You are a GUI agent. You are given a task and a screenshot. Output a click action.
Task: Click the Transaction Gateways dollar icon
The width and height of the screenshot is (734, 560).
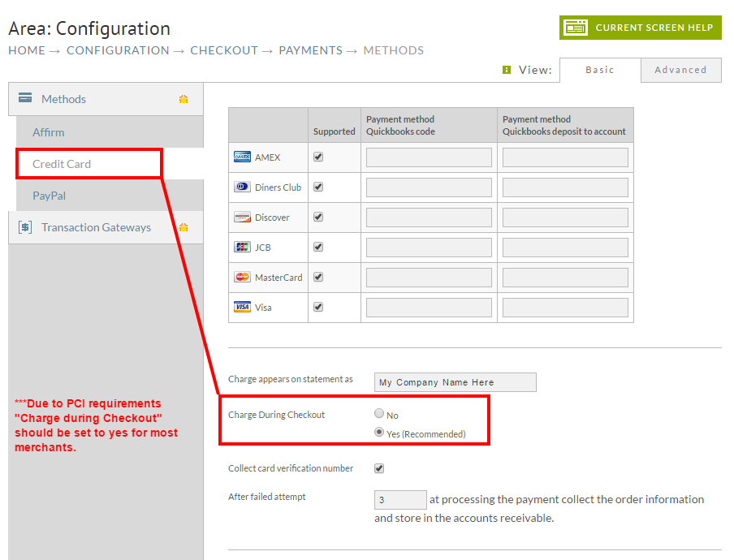click(x=25, y=227)
